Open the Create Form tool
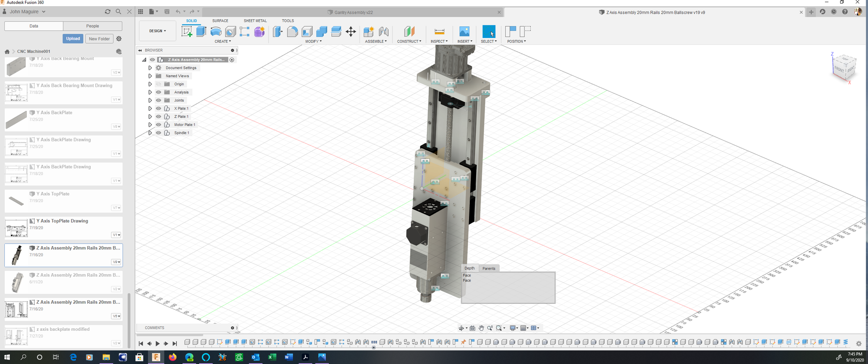 pyautogui.click(x=259, y=32)
